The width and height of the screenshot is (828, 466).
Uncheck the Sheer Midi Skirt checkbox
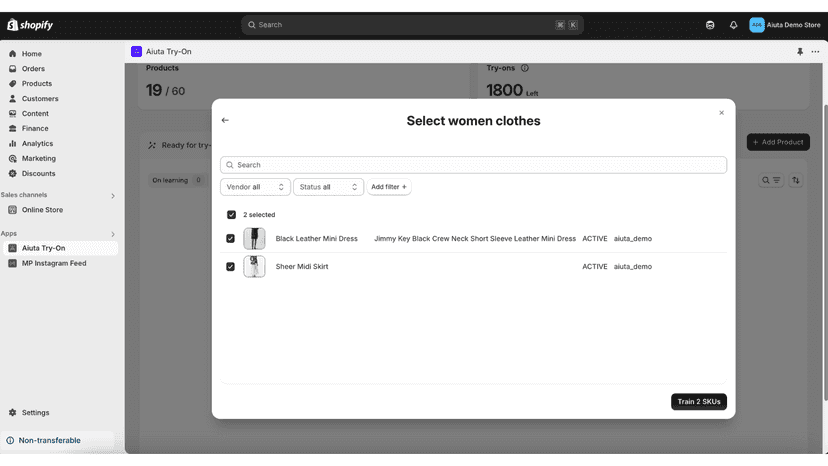point(230,267)
